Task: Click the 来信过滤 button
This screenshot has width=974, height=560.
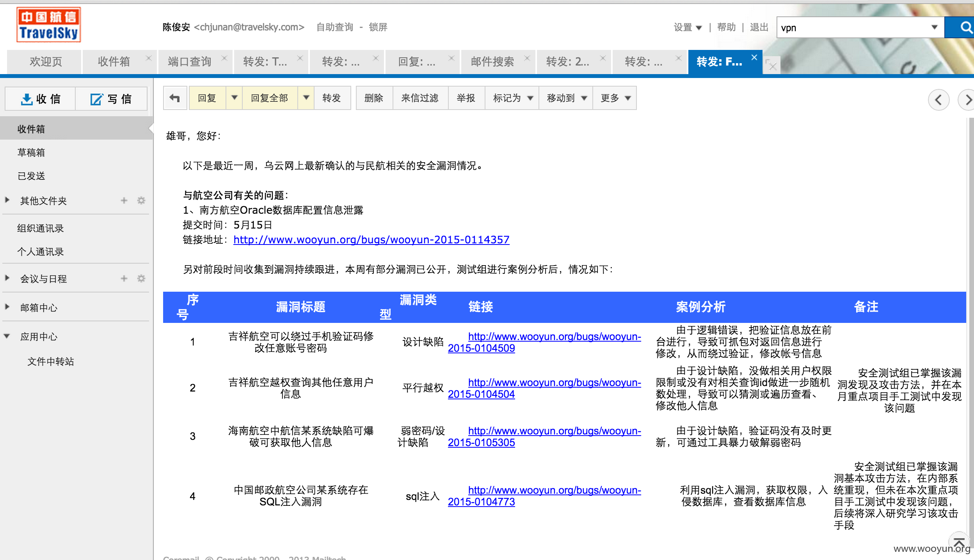Action: (420, 98)
